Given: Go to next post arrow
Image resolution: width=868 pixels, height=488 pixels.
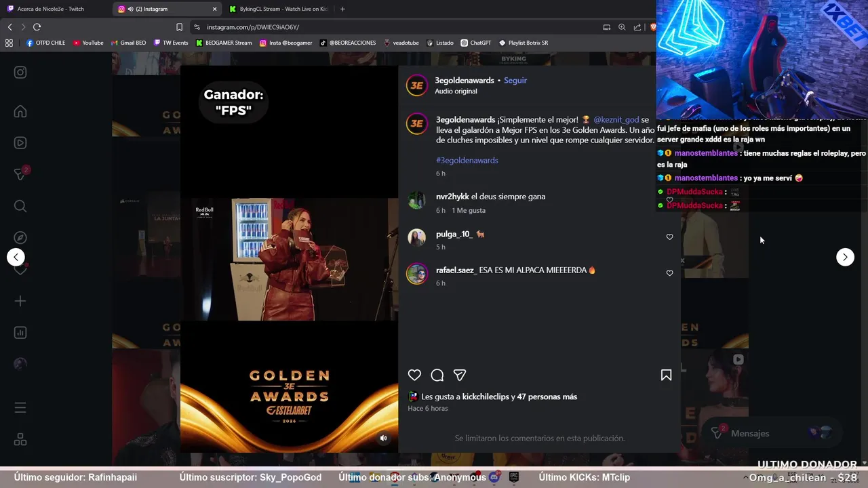Looking at the screenshot, I should [845, 257].
